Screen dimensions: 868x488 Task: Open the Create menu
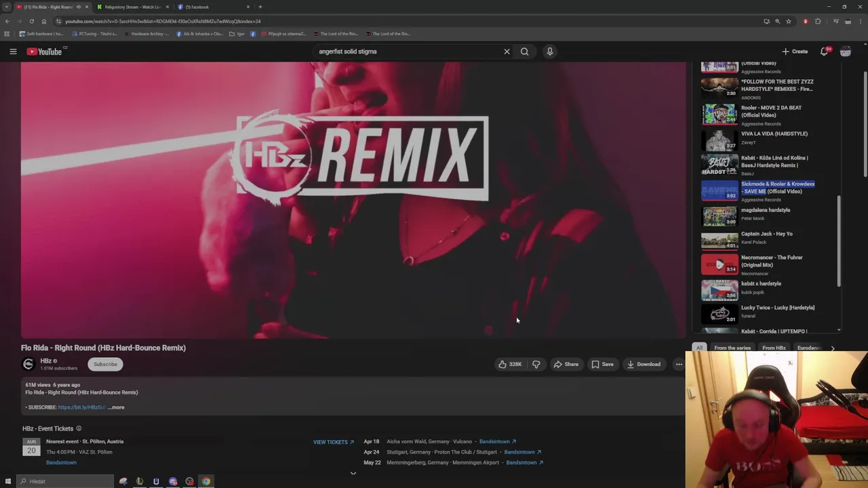795,52
